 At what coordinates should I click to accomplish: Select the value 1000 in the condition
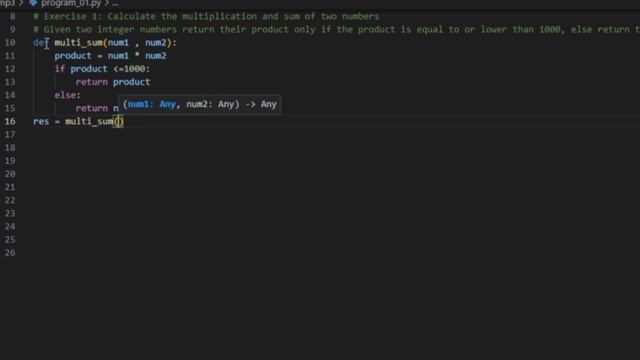tap(135, 69)
